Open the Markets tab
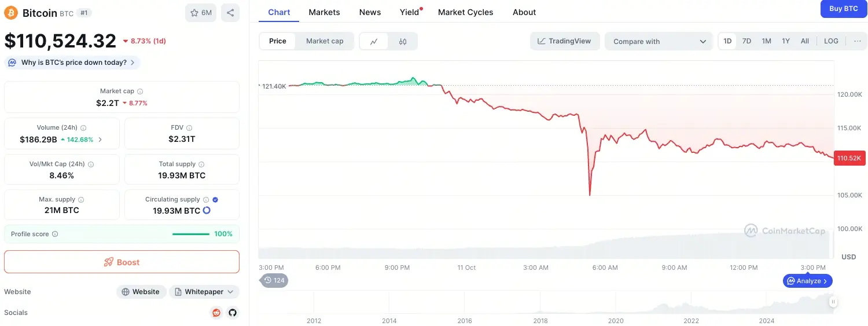868x326 pixels. coord(324,12)
